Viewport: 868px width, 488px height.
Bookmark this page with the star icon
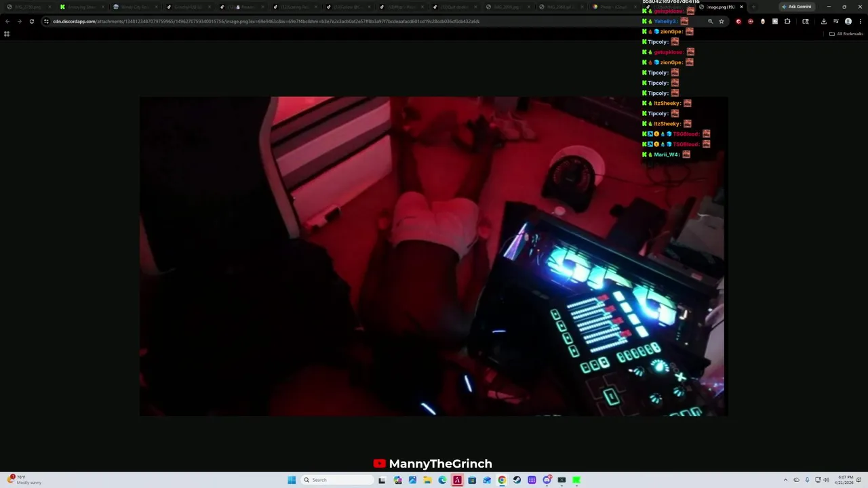click(x=722, y=21)
